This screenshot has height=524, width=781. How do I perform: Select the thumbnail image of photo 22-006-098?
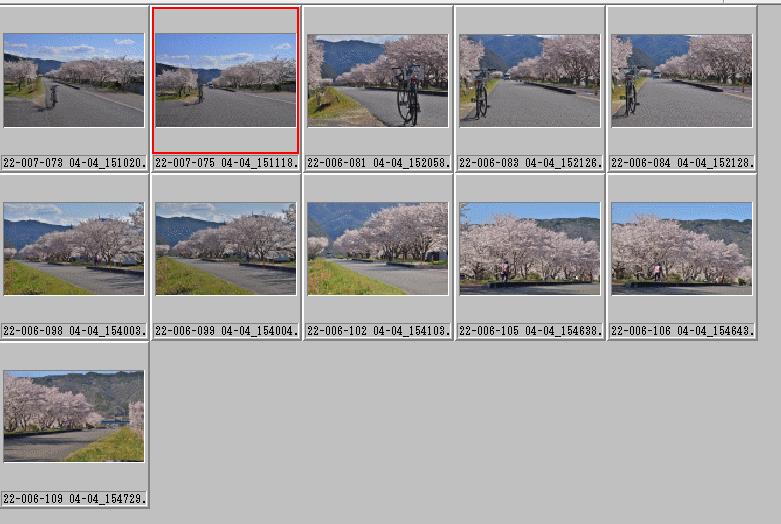coord(74,249)
